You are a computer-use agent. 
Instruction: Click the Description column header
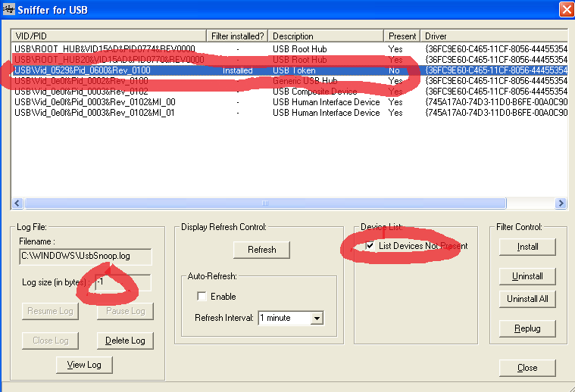[x=327, y=36]
